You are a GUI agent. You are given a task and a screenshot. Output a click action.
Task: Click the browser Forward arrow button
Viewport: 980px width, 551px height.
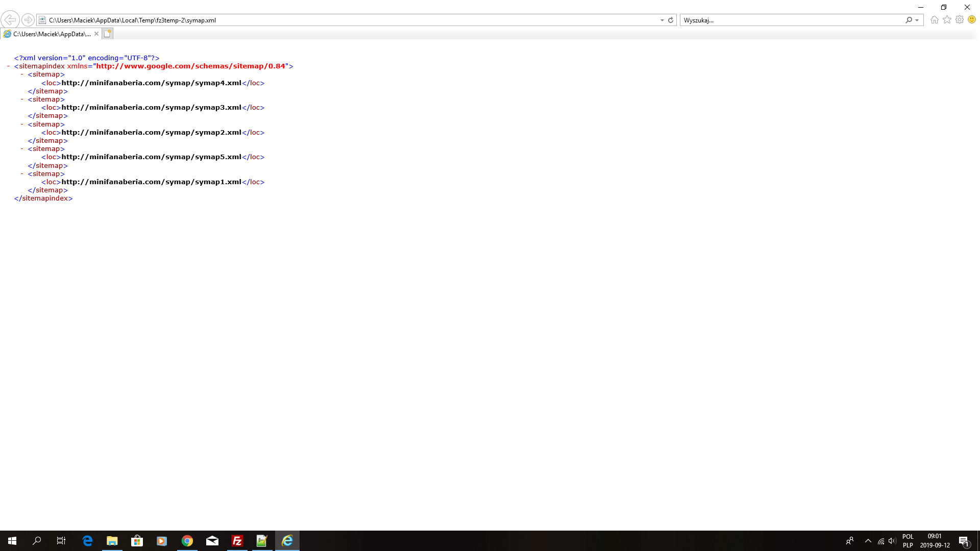click(x=28, y=20)
